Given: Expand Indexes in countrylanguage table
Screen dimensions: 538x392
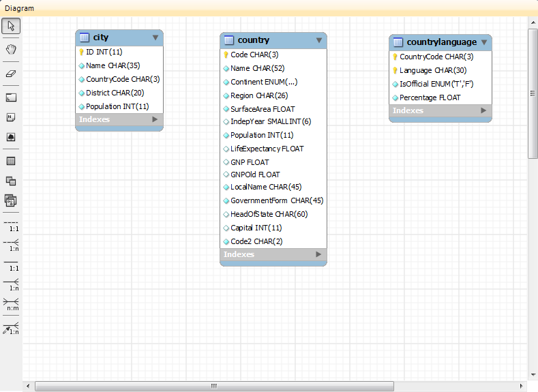Looking at the screenshot, I should (483, 110).
